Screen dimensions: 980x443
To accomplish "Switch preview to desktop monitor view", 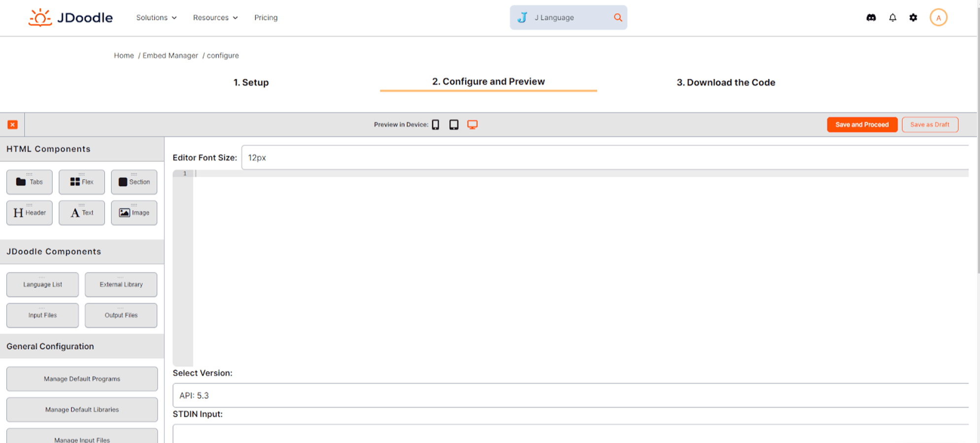I will point(472,125).
